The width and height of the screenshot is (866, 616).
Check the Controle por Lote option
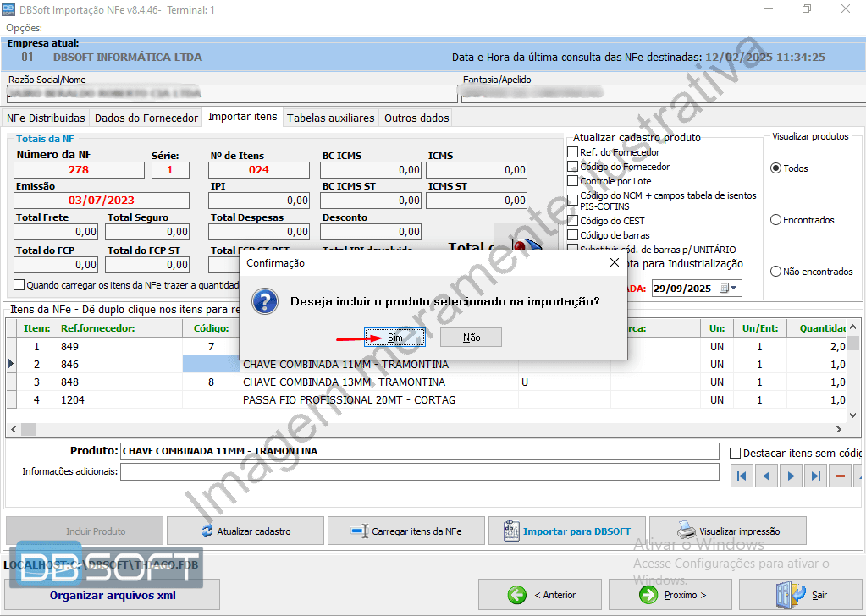(572, 181)
